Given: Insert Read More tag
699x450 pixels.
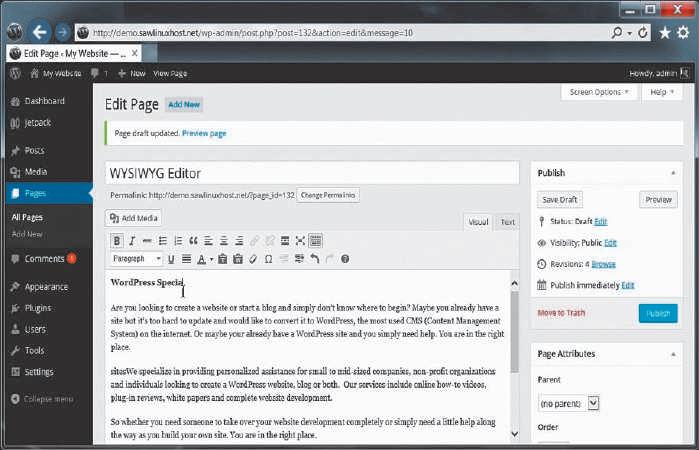Looking at the screenshot, I should coord(285,241).
